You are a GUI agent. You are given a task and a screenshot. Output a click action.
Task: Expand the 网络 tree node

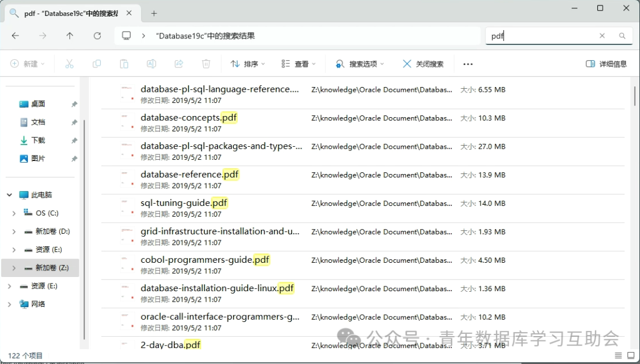click(x=9, y=304)
